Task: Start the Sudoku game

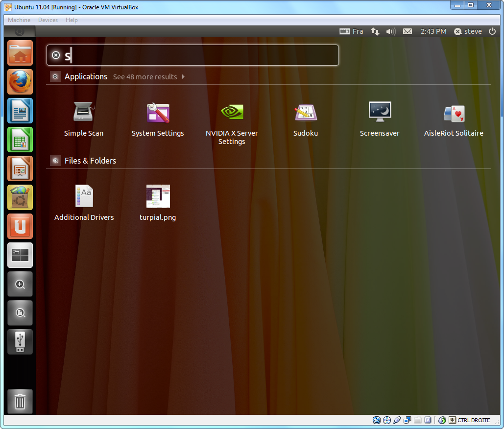Action: pos(306,119)
